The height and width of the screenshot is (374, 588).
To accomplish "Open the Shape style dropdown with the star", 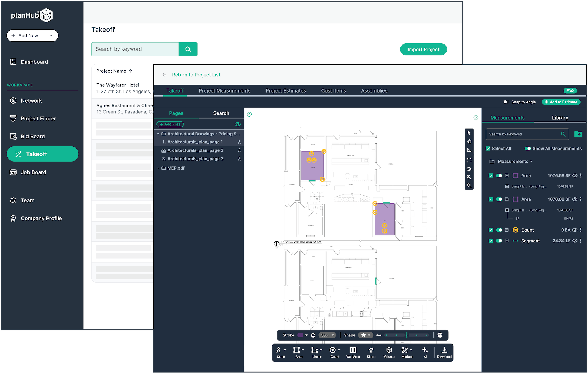I will [366, 335].
